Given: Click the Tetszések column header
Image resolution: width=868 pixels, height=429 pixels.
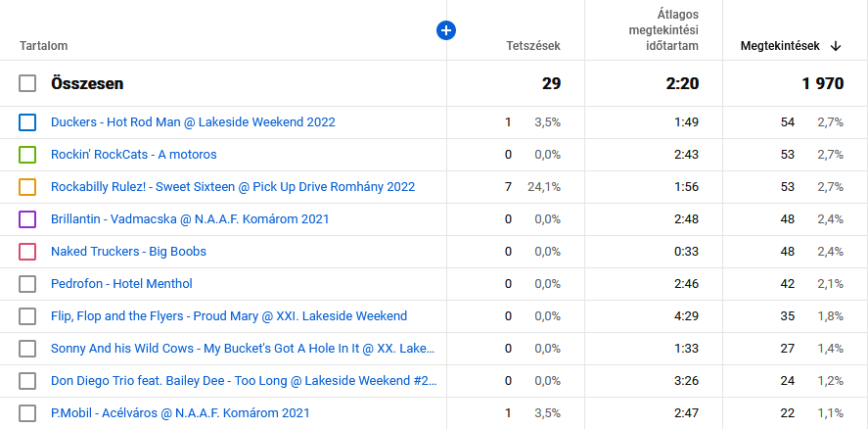Looking at the screenshot, I should (x=533, y=46).
